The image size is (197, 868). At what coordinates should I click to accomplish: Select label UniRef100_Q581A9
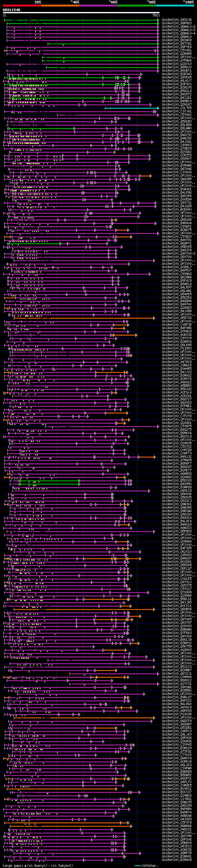(x=176, y=220)
